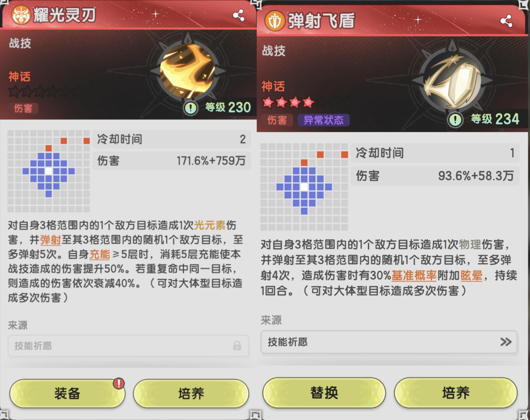Open the underlined 弹射 keyword link
The width and height of the screenshot is (530, 420).
coord(50,240)
